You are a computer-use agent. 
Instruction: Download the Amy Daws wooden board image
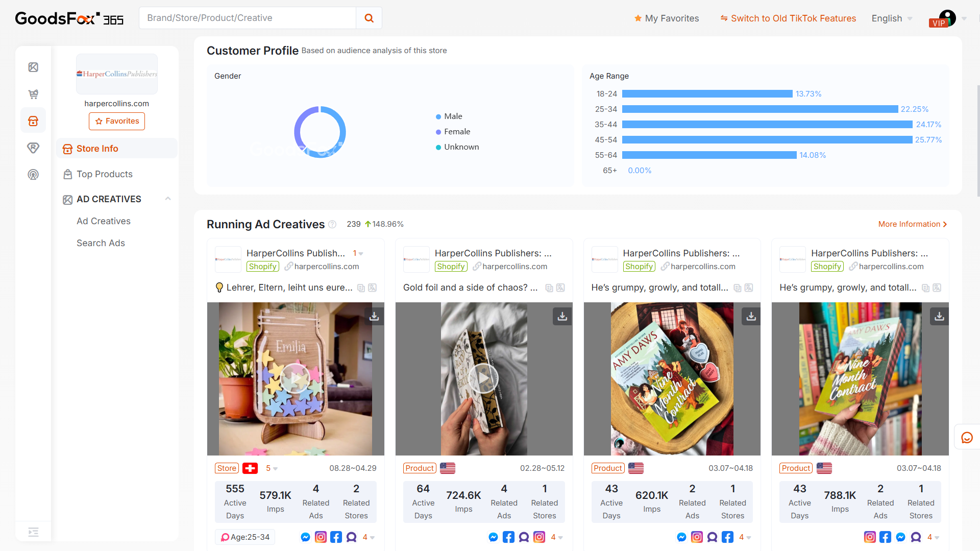point(751,317)
